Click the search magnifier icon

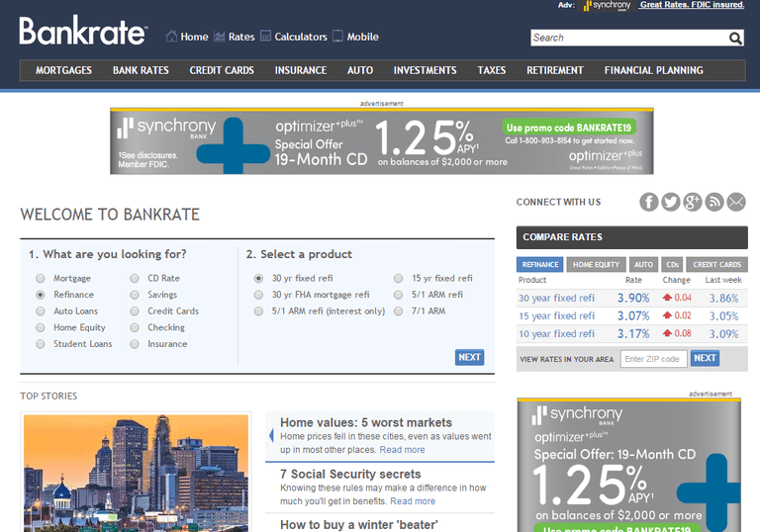pos(735,38)
